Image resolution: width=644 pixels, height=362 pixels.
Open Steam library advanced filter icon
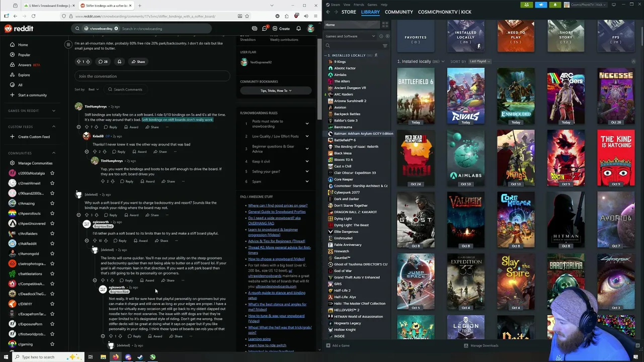pyautogui.click(x=385, y=46)
